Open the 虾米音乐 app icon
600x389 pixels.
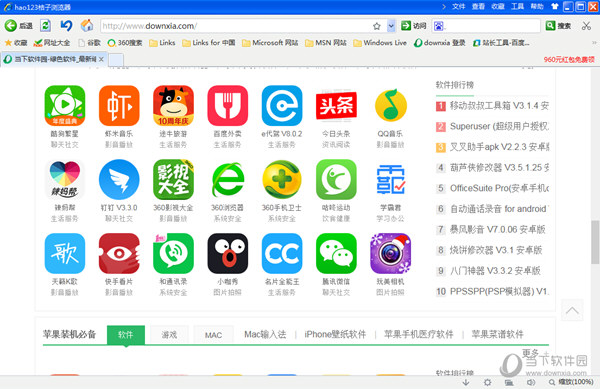coord(119,106)
